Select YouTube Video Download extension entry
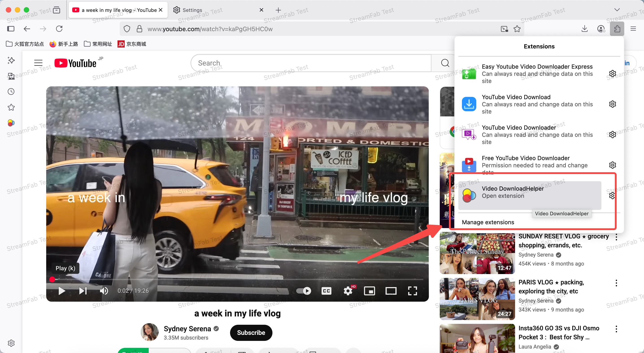Viewport: 644px width, 353px height. [529, 104]
